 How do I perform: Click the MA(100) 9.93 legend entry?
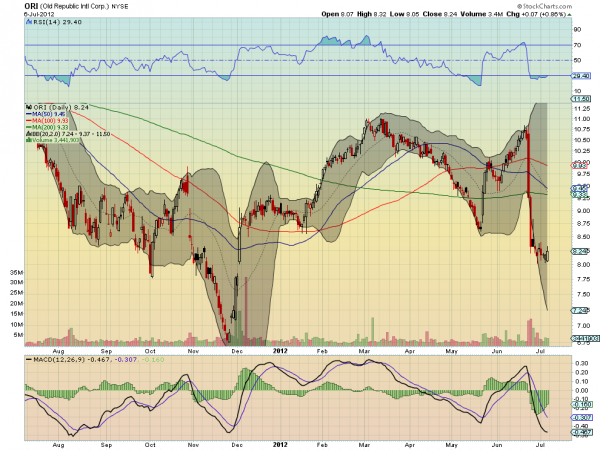(x=50, y=121)
